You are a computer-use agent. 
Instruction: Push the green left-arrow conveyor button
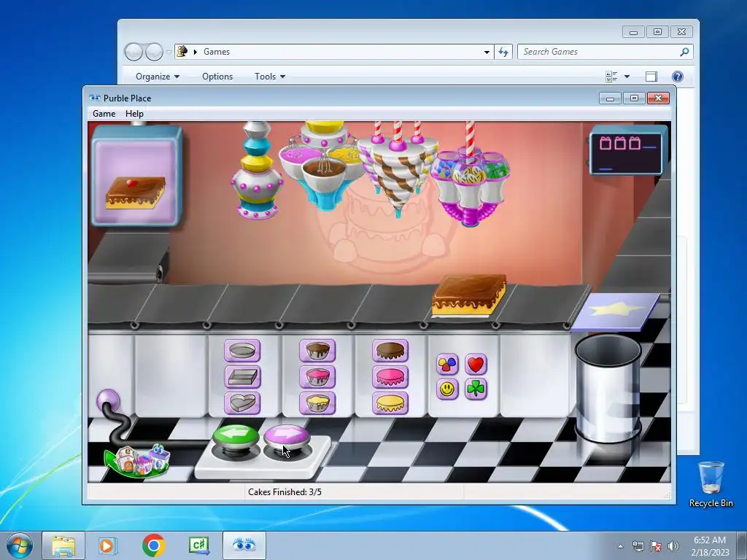point(236,437)
